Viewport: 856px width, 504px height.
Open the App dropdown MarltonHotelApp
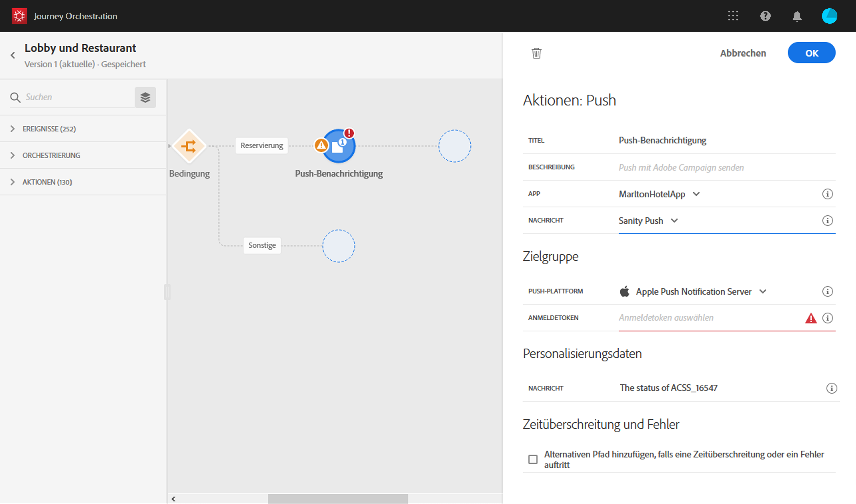point(659,194)
